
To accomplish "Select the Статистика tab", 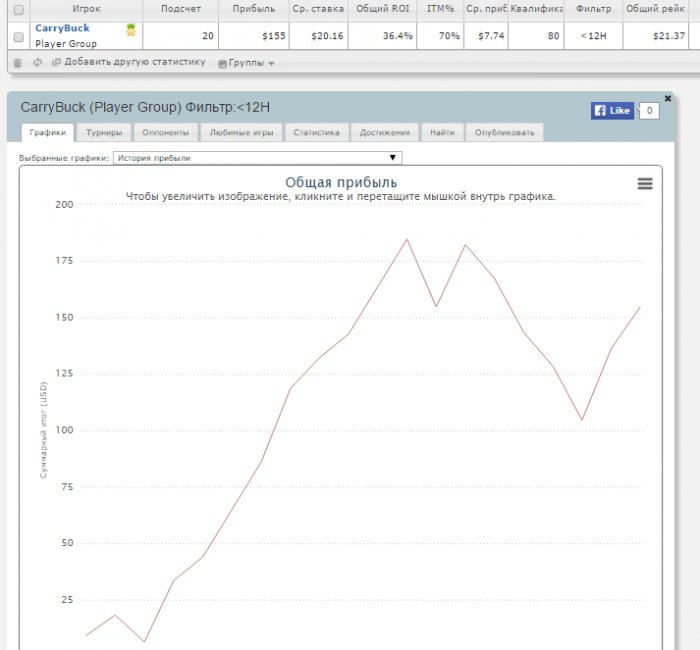I will (x=316, y=132).
